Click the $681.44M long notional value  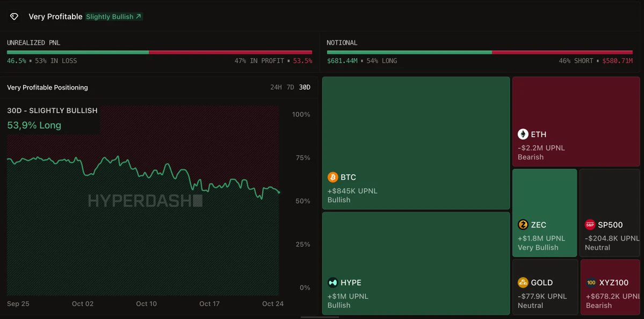(x=343, y=61)
